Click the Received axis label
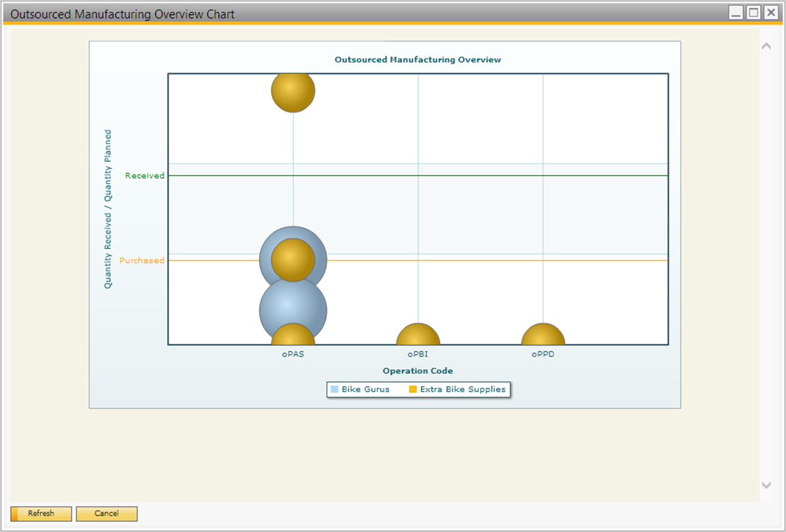This screenshot has height=532, width=786. click(x=145, y=176)
